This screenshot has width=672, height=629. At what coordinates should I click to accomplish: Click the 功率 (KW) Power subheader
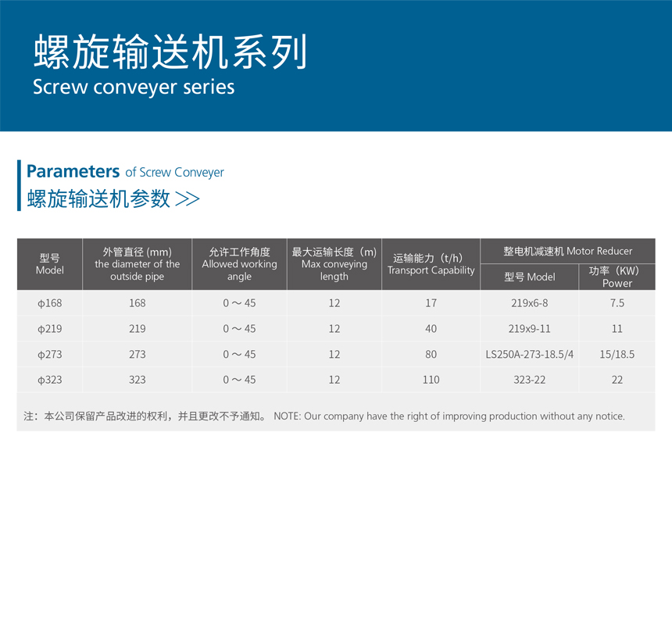tap(617, 277)
